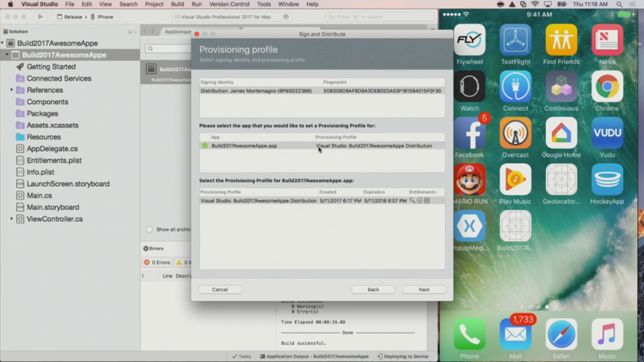Open the Facebook app icon
Image resolution: width=644 pixels, height=362 pixels.
point(469,133)
